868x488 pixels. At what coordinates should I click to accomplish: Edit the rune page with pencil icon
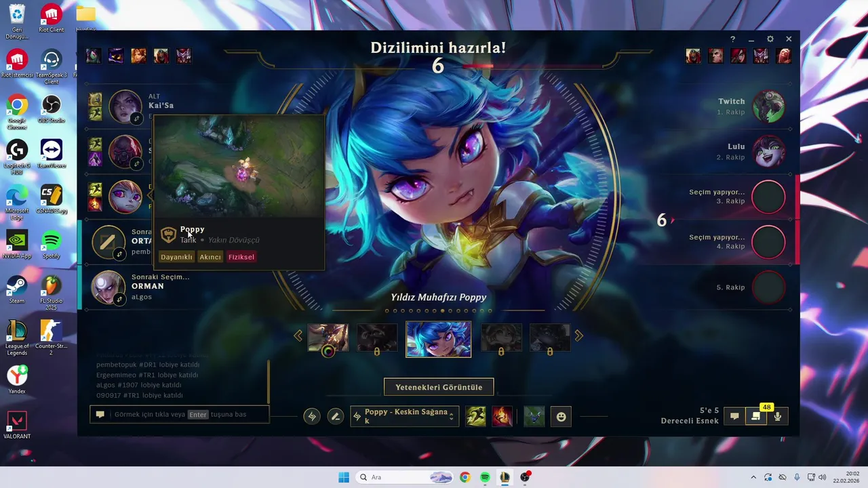[x=336, y=416]
